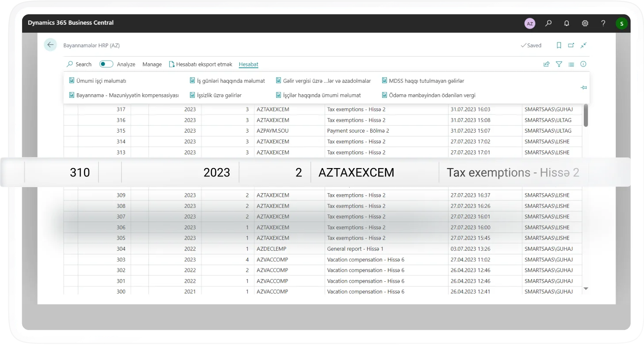This screenshot has height=345, width=644.
Task: Open the search magnifier in top bar
Action: coord(548,23)
